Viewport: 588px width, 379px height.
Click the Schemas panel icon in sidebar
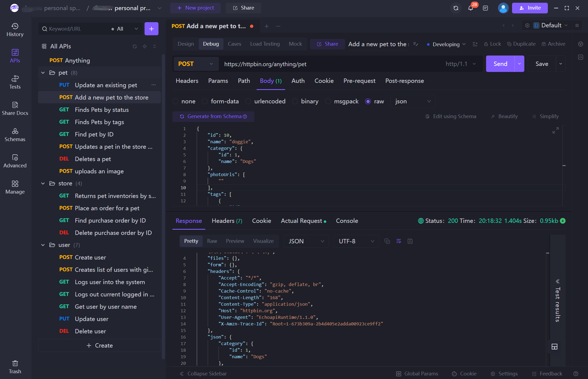pos(14,135)
